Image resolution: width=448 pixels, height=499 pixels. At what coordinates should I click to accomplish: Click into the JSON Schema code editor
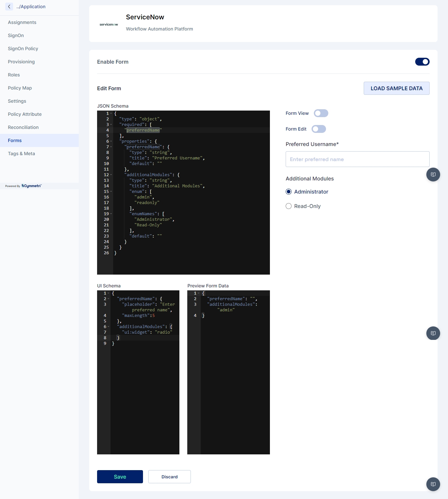[183, 193]
